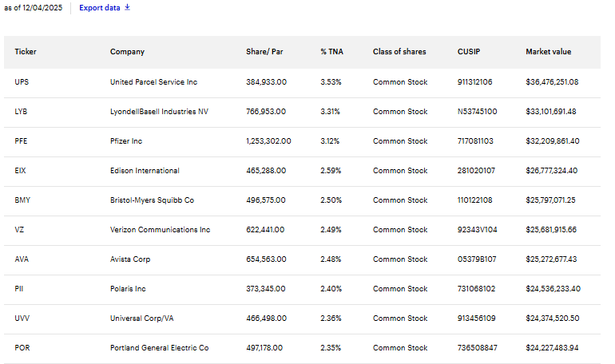Click Verizon Communications Inc market value
The height and width of the screenshot is (364, 615).
(551, 230)
